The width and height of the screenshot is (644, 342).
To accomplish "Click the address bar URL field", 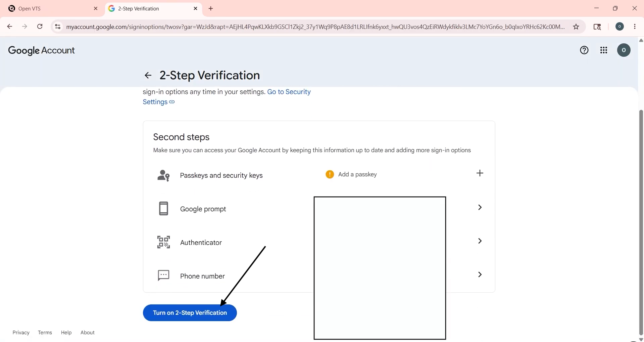I will tap(315, 27).
